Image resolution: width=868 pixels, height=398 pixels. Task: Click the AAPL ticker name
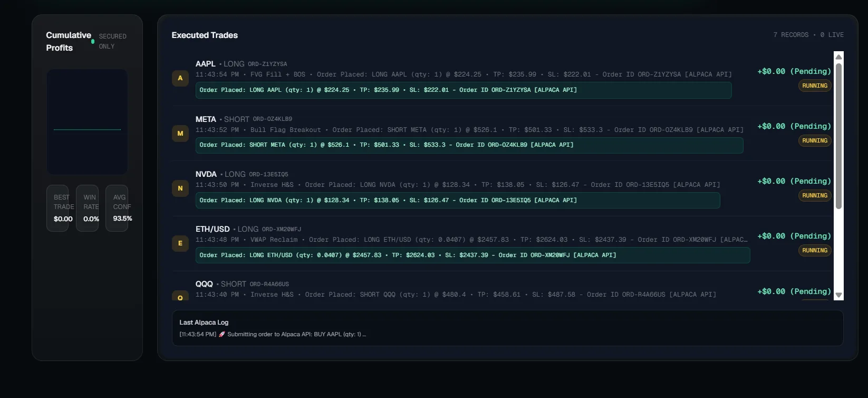(x=206, y=64)
